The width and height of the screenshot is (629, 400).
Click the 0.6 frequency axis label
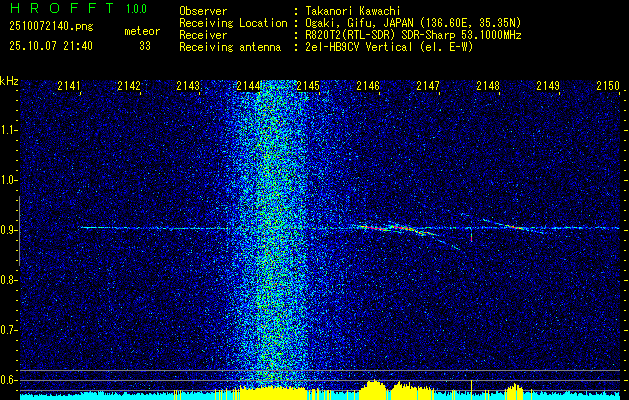point(8,380)
